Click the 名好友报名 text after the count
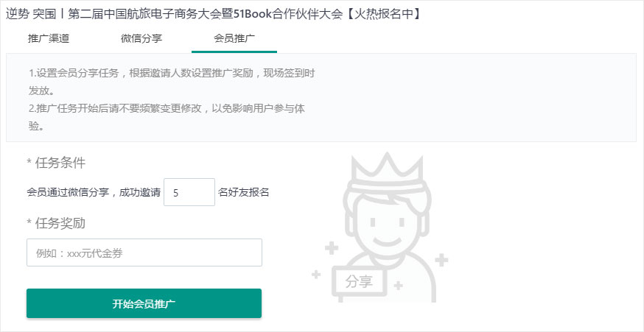The width and height of the screenshot is (644, 332). point(244,192)
